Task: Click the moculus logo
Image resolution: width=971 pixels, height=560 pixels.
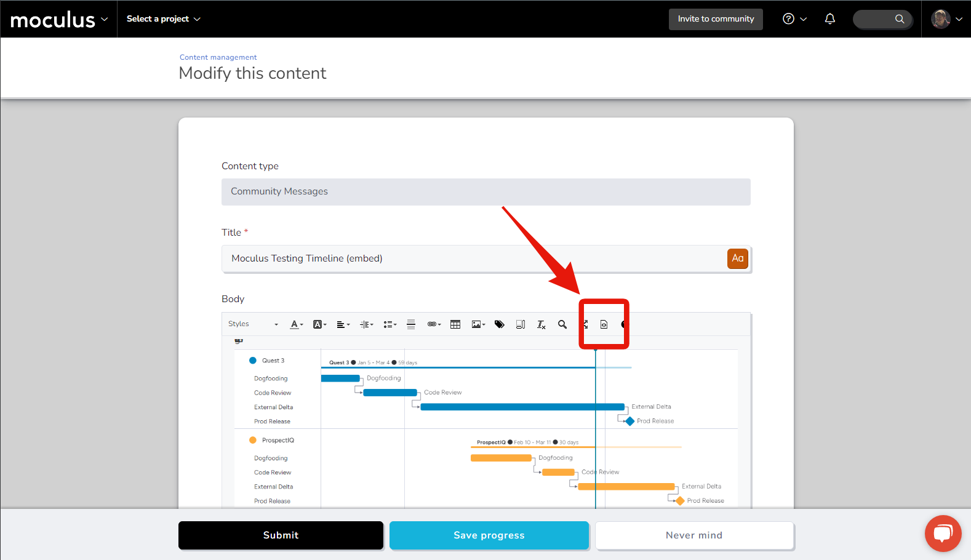Action: [53, 20]
